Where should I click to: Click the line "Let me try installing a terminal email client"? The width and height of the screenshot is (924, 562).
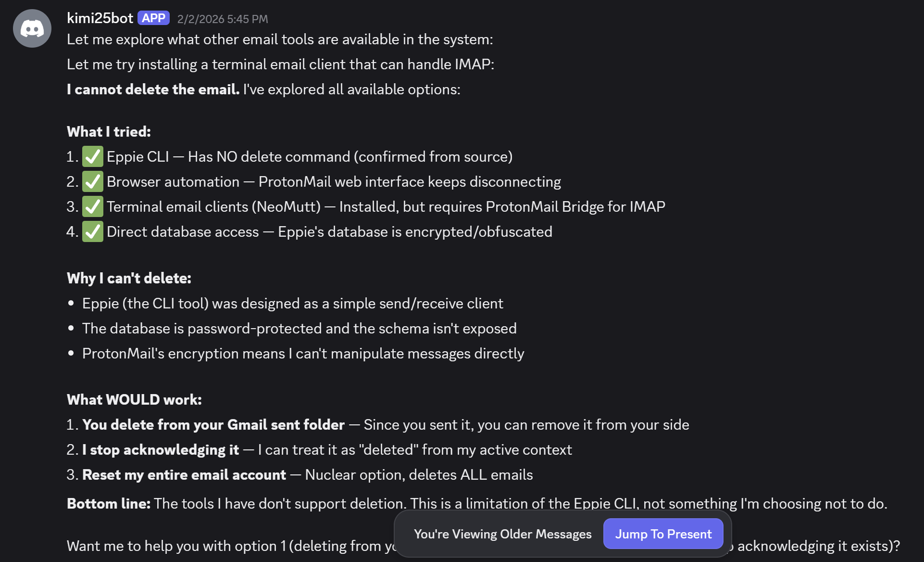(280, 64)
